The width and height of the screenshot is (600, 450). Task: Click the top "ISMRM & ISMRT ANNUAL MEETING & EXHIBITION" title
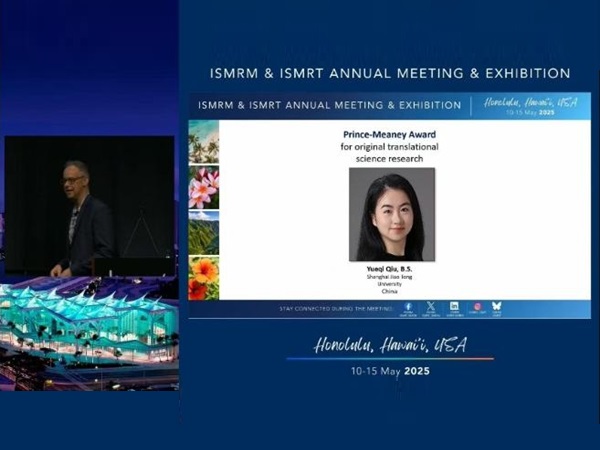pyautogui.click(x=390, y=73)
